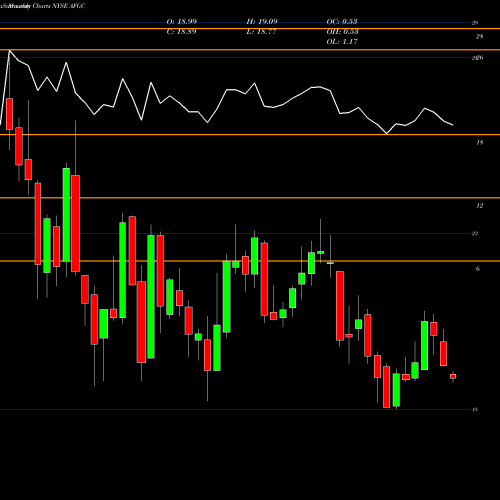The width and height of the screenshot is (500, 500).
Task: Click the small red candle at chart's right end
Action: point(453,376)
